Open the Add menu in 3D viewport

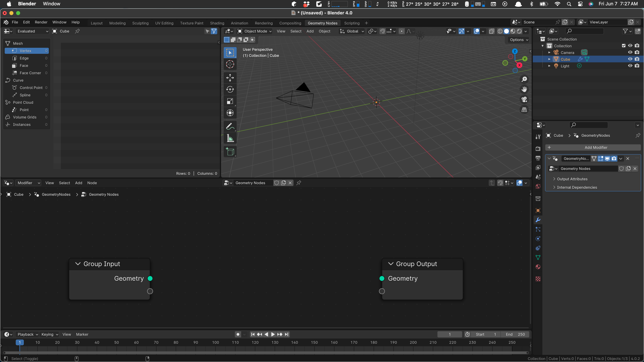(310, 31)
